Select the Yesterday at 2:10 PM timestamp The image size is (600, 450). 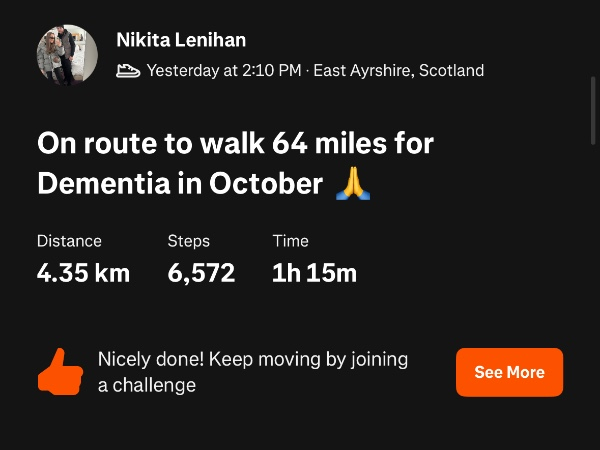(x=223, y=71)
